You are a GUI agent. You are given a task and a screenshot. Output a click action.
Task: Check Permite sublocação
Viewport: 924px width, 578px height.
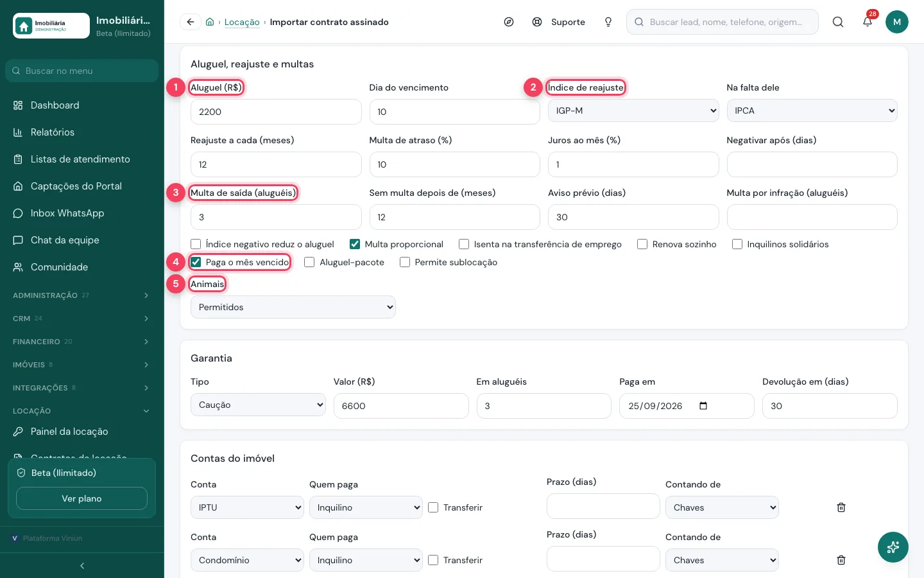[x=405, y=262]
